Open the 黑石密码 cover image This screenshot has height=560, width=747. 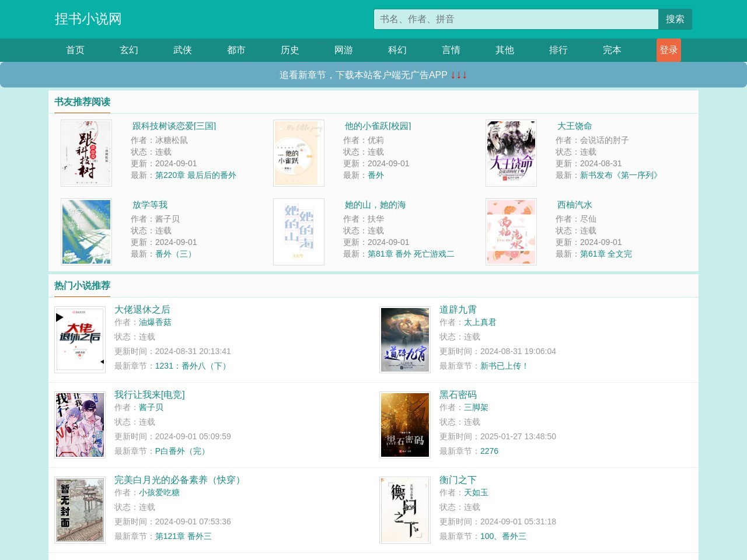[x=404, y=425]
